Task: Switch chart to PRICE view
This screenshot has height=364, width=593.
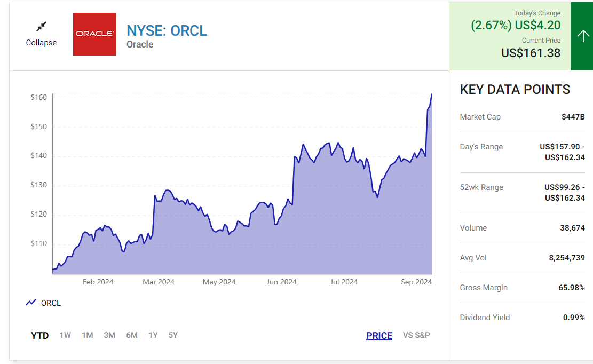Action: 379,335
